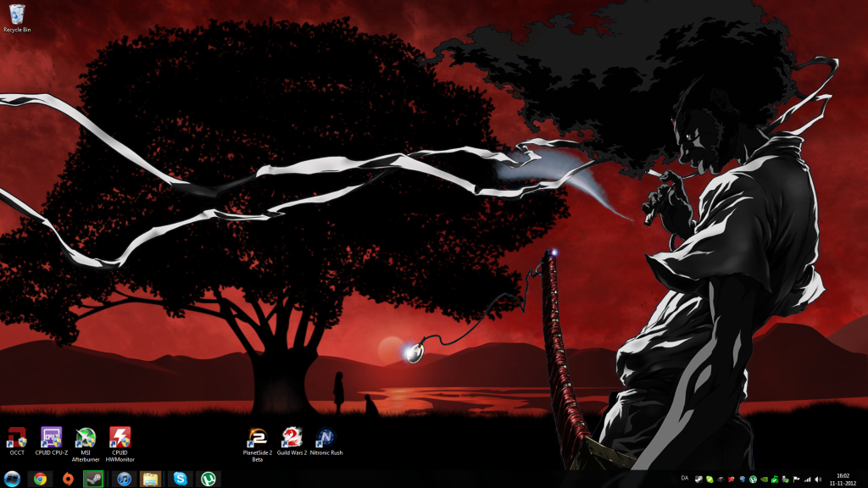Select the CPUID CPU-Z desktop shortcut
868x488 pixels.
[52, 441]
